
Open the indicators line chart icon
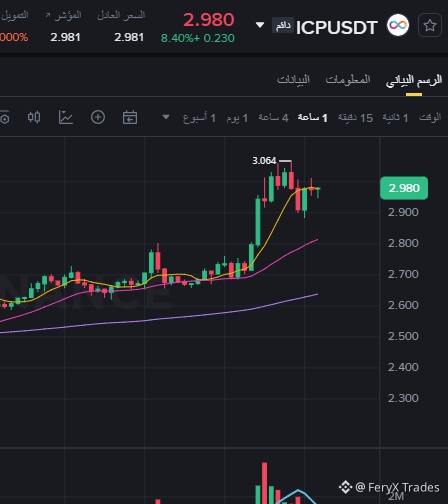pos(66,117)
